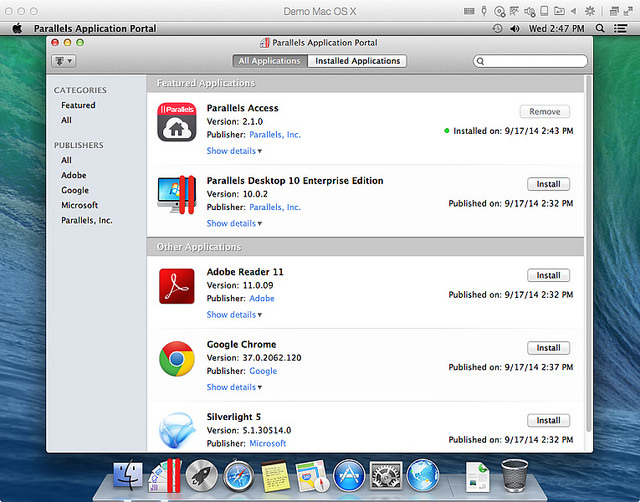Select All under Categories
640x502 pixels.
point(66,120)
